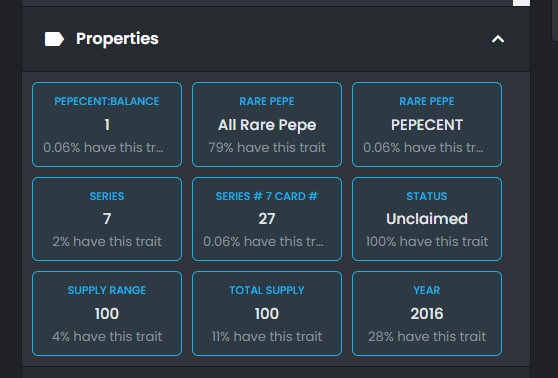Click the Properties label tag icon
The image size is (558, 378).
click(54, 39)
